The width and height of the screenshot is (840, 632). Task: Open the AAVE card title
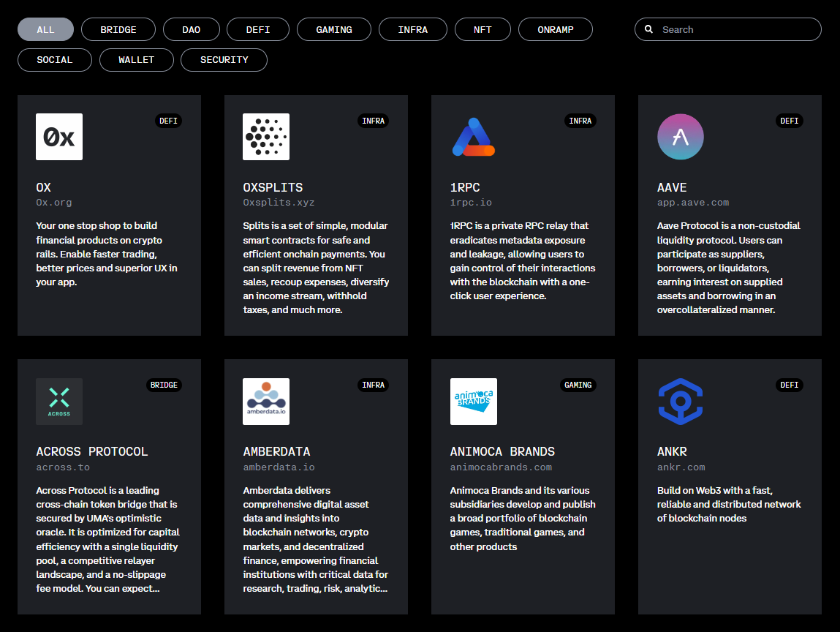tap(672, 187)
